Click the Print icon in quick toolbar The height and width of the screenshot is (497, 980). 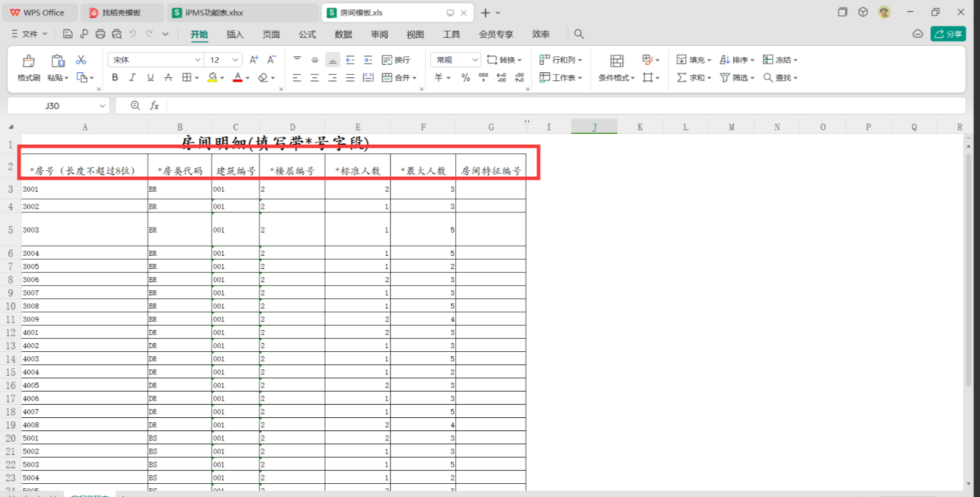[x=100, y=34]
